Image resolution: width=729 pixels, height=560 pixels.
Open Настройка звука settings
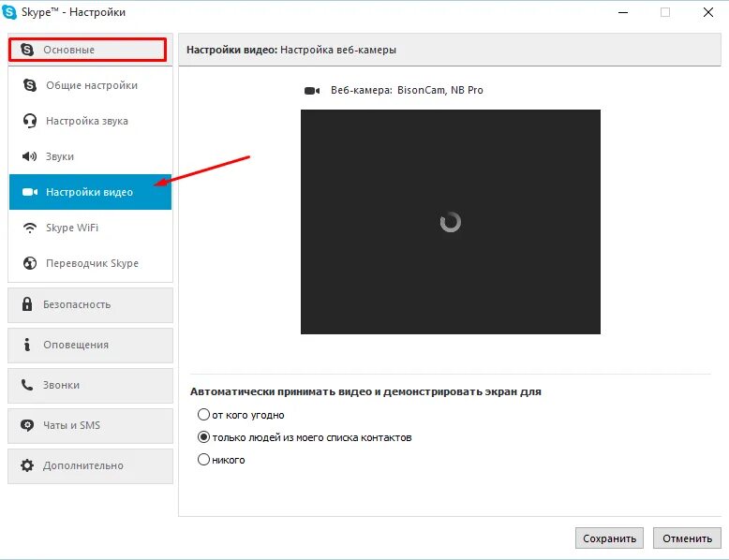coord(91,121)
